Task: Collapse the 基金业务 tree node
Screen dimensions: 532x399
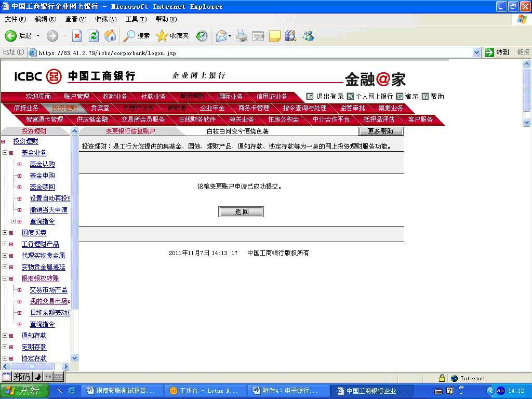Action: click(5, 153)
